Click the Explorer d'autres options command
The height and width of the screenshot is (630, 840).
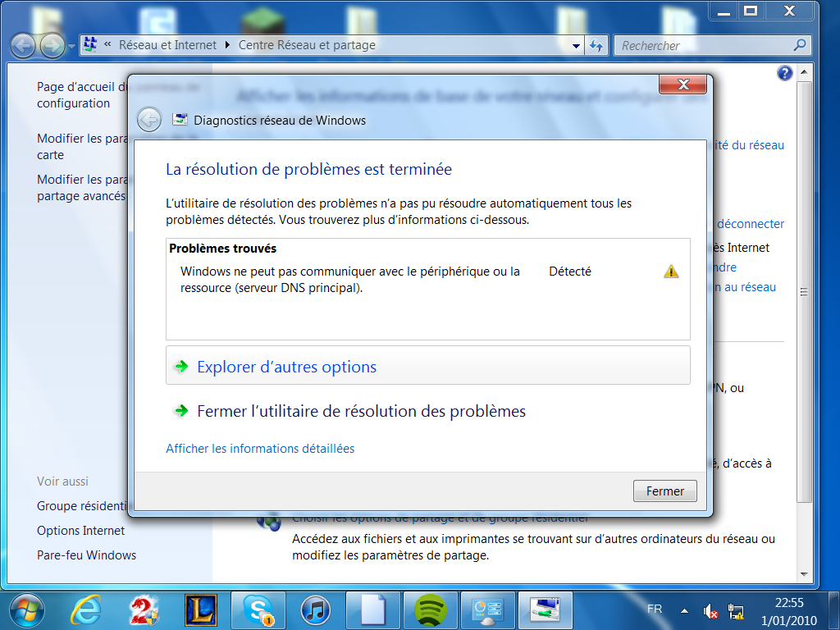(427, 366)
